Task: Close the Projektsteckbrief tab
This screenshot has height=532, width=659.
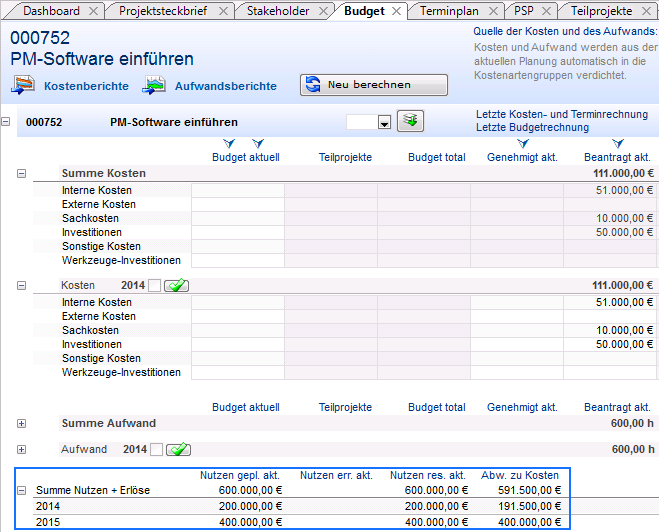Action: point(224,11)
